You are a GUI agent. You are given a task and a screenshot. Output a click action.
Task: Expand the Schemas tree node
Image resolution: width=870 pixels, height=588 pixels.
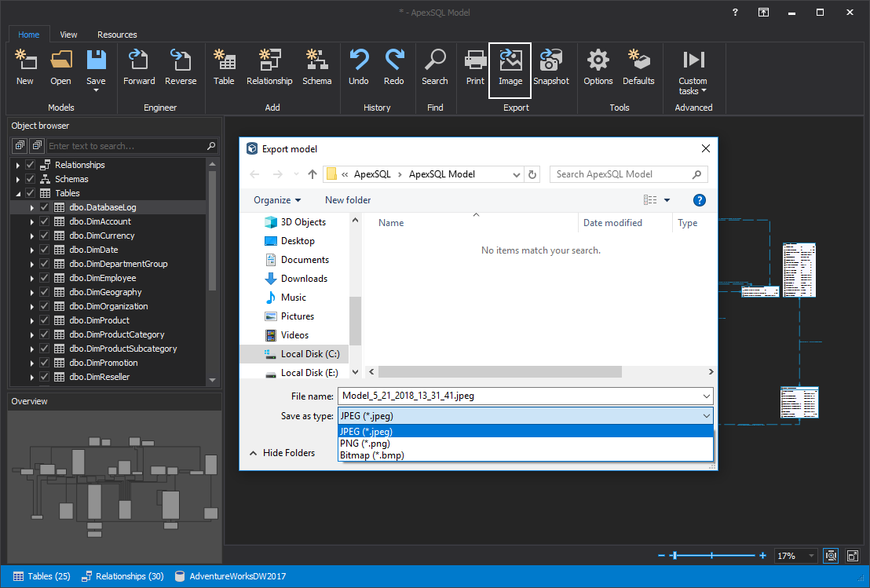18,179
